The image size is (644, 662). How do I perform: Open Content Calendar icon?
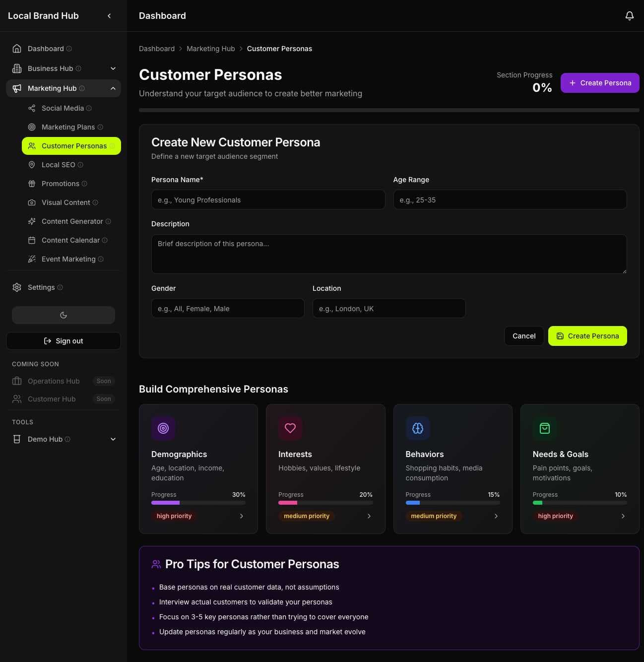tap(32, 240)
